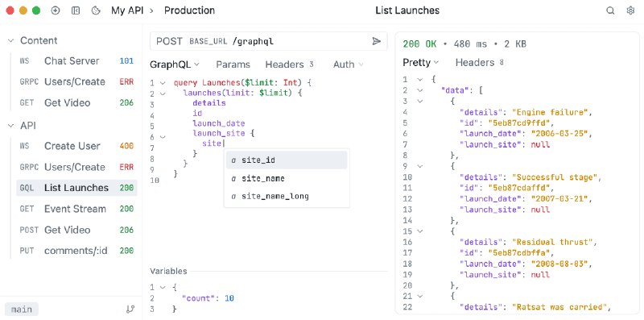Click the Variables section label
Image resolution: width=644 pixels, height=320 pixels.
click(168, 272)
